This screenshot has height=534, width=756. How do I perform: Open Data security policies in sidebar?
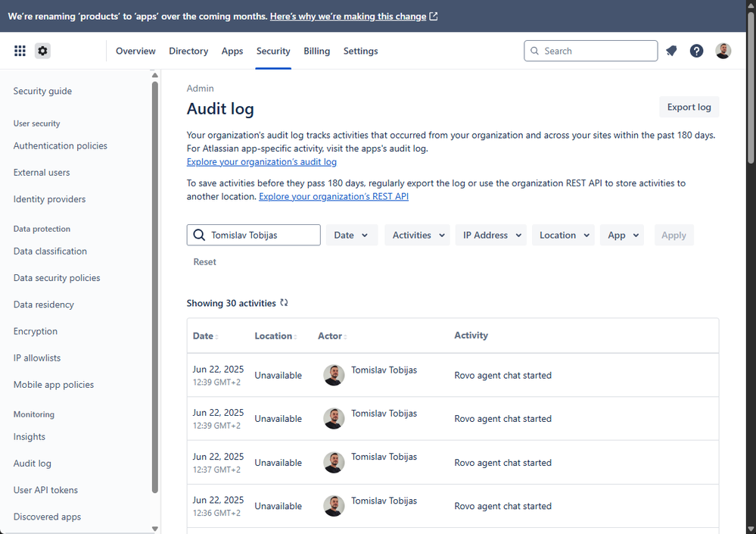point(57,278)
